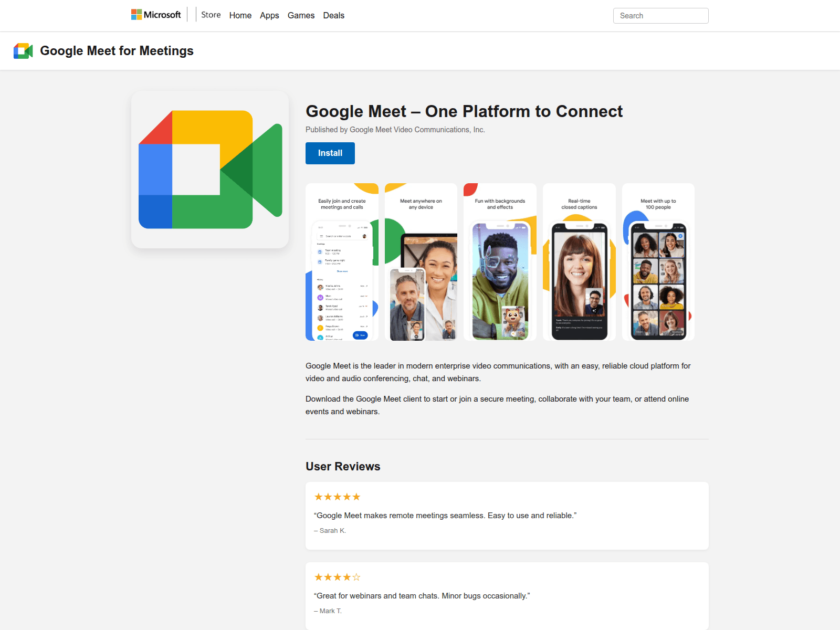840x630 pixels.
Task: Open the 'Easily join and create meetings' screenshot
Action: [342, 262]
